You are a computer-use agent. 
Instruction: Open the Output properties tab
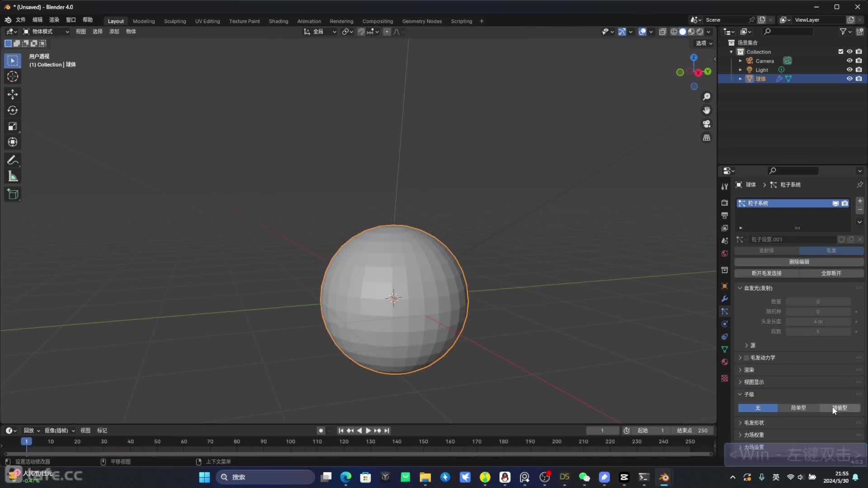tap(725, 216)
